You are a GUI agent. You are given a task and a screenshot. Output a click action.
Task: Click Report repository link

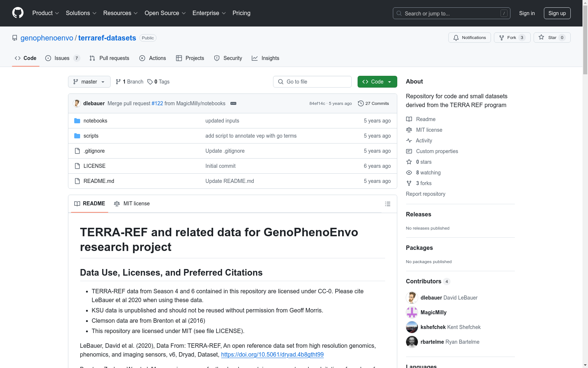[x=426, y=194]
